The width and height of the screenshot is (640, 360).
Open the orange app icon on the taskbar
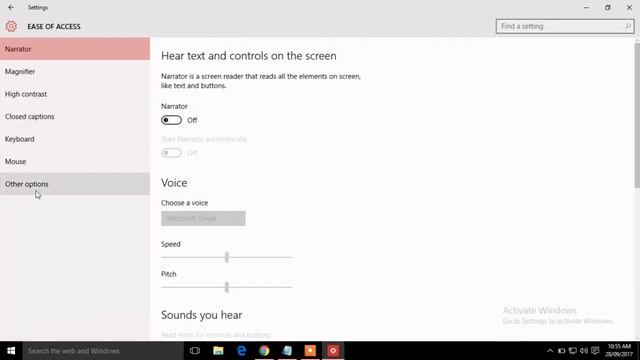[310, 351]
